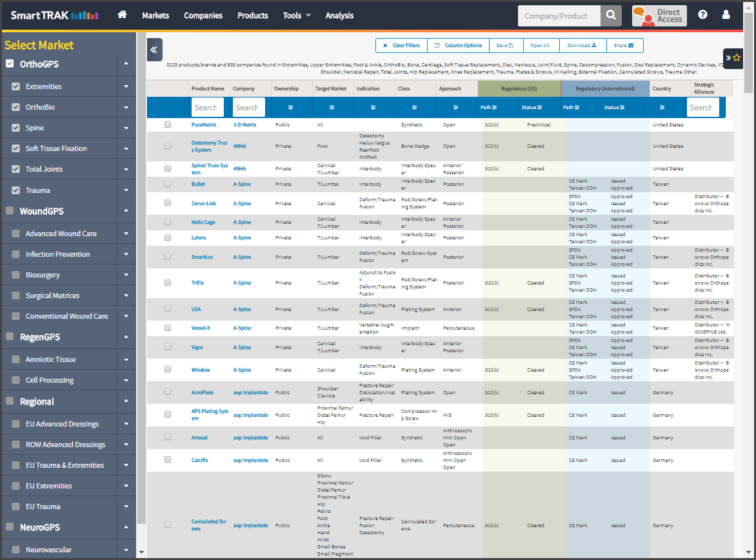The height and width of the screenshot is (560, 756).
Task: Expand the Extremities dropdown arrow
Action: (126, 87)
